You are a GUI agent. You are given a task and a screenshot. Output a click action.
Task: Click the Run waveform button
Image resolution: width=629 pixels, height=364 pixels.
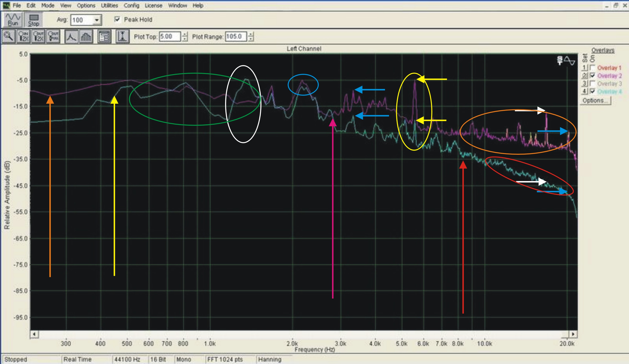point(13,19)
